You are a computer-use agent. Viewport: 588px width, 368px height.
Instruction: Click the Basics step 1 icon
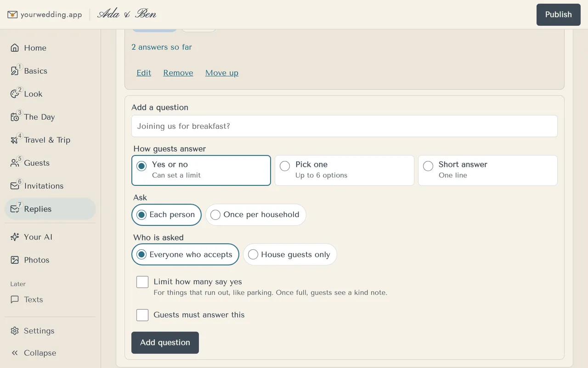[15, 71]
